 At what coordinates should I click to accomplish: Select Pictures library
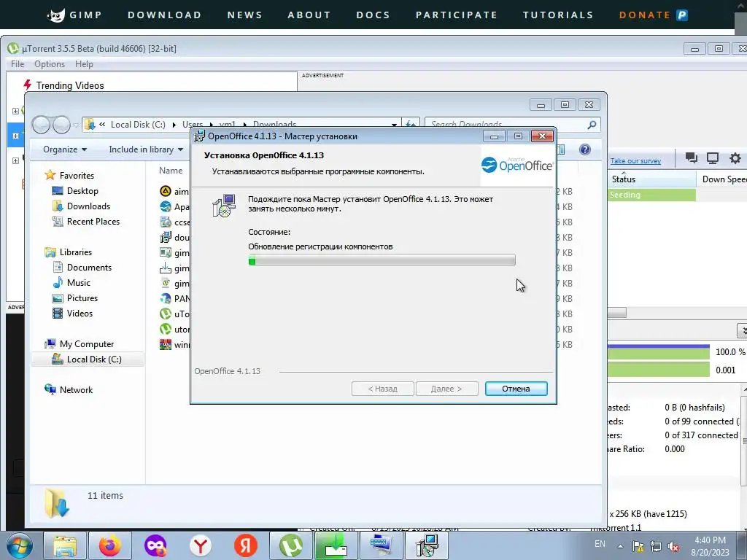pos(82,298)
